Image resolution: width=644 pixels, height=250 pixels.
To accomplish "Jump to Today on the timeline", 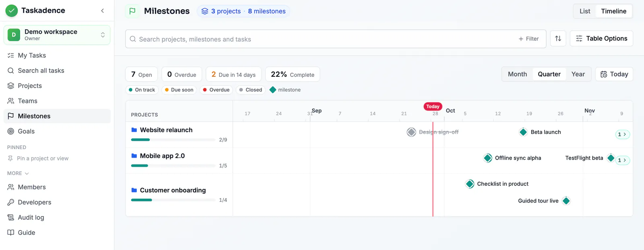I will coord(614,74).
